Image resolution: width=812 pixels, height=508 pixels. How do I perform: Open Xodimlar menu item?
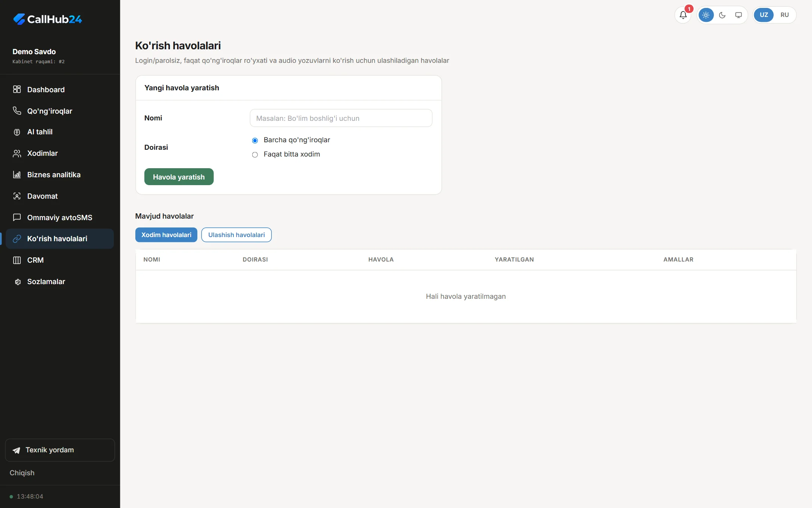click(60, 153)
